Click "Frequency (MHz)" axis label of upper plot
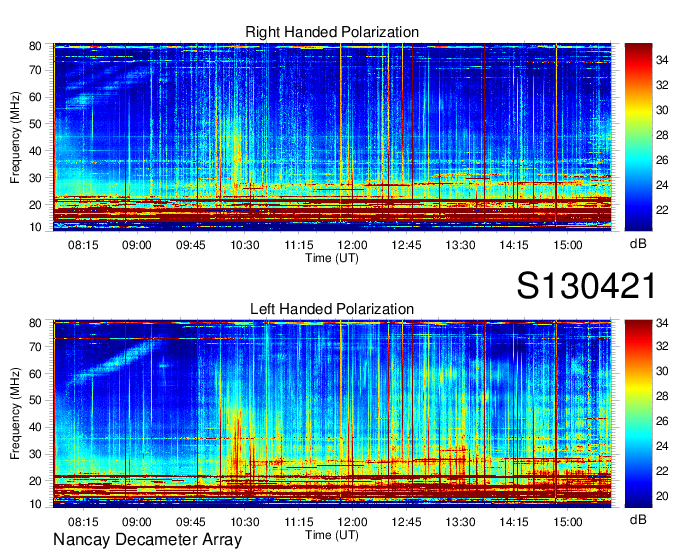This screenshot has width=680, height=552. point(15,137)
